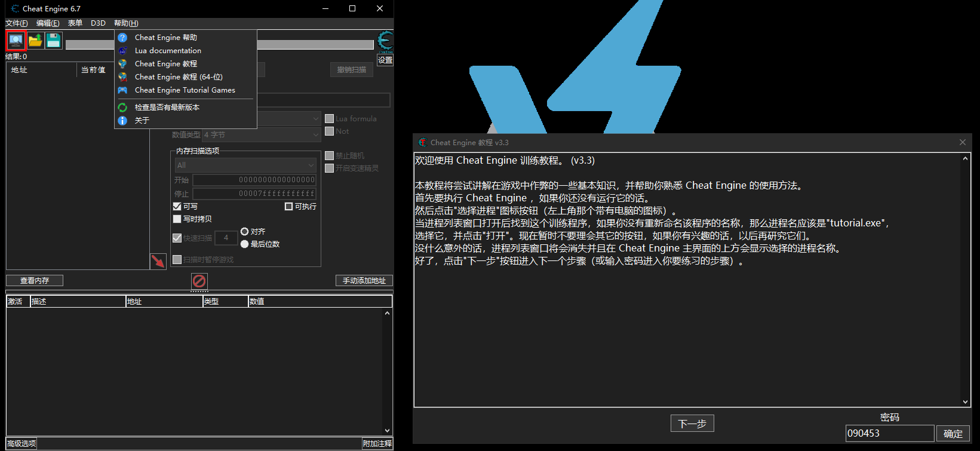Choose Cheat Engine Tutorial Games entry

(x=186, y=90)
